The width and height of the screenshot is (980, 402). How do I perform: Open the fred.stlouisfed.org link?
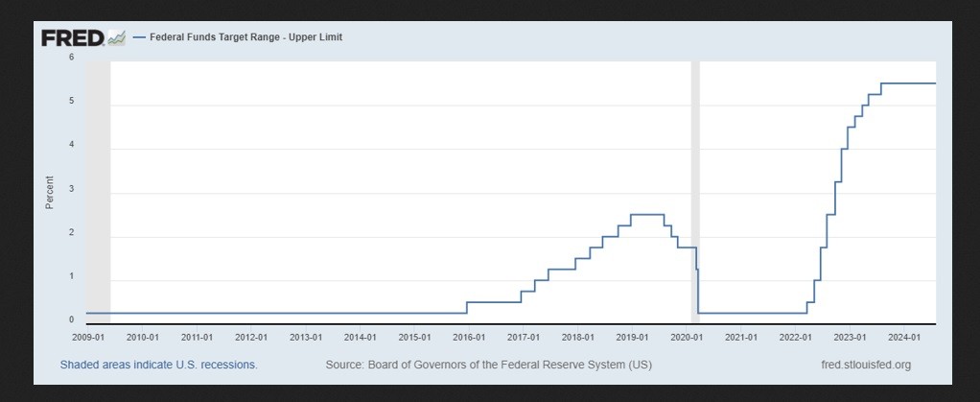(866, 365)
